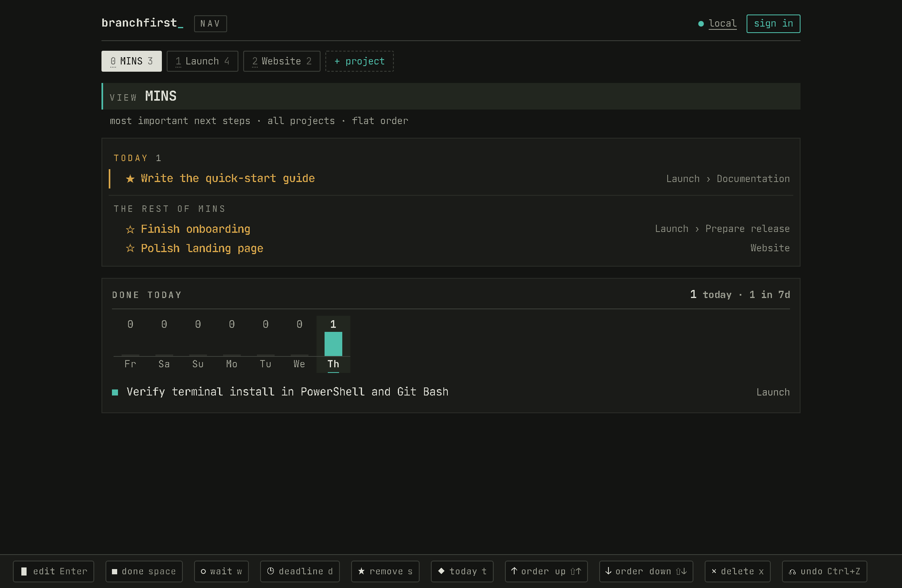This screenshot has width=902, height=588.
Task: Open the NAV menu
Action: (x=211, y=24)
